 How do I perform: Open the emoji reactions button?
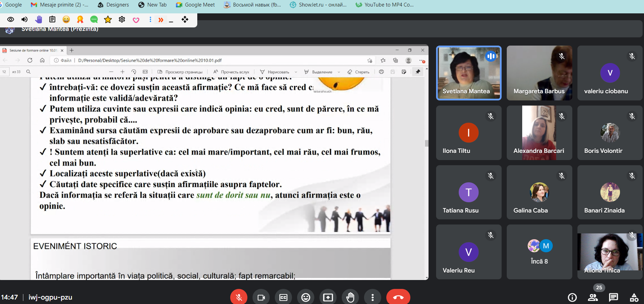[x=306, y=297]
